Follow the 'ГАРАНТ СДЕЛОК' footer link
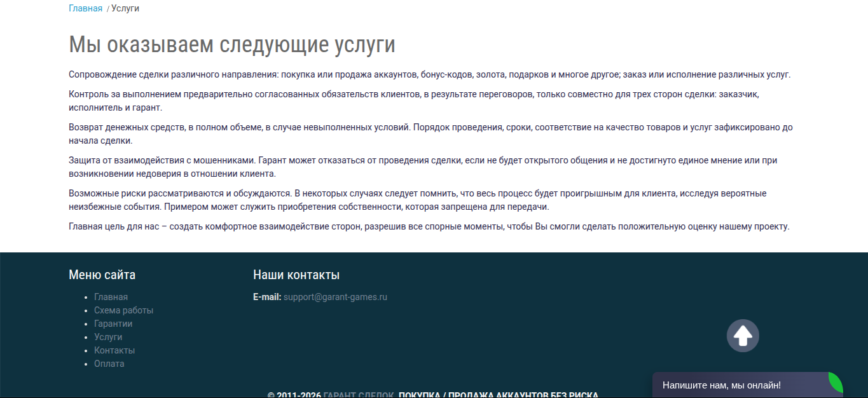The image size is (868, 398). point(359,395)
